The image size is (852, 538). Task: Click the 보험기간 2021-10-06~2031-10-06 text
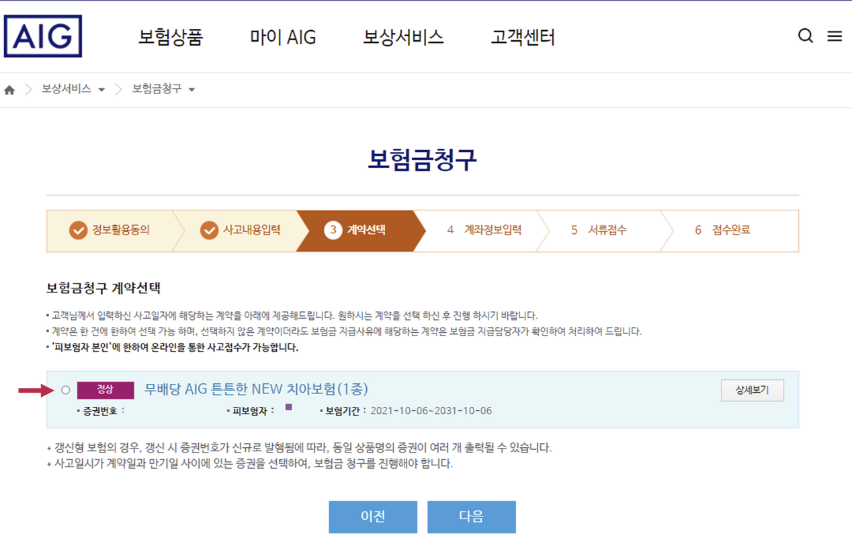[x=409, y=411]
